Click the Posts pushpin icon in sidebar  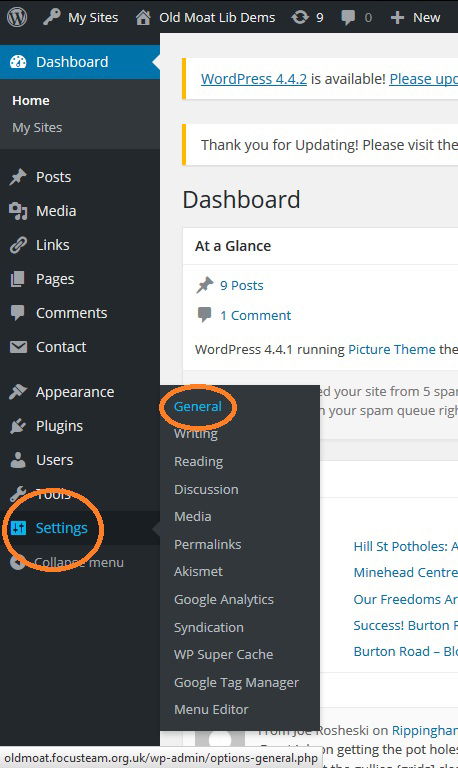point(18,177)
